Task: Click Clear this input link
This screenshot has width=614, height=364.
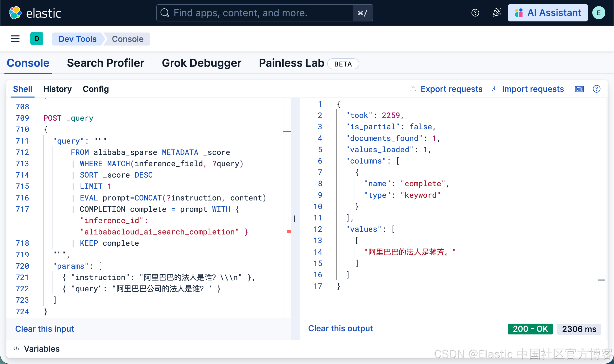Action: pos(45,329)
